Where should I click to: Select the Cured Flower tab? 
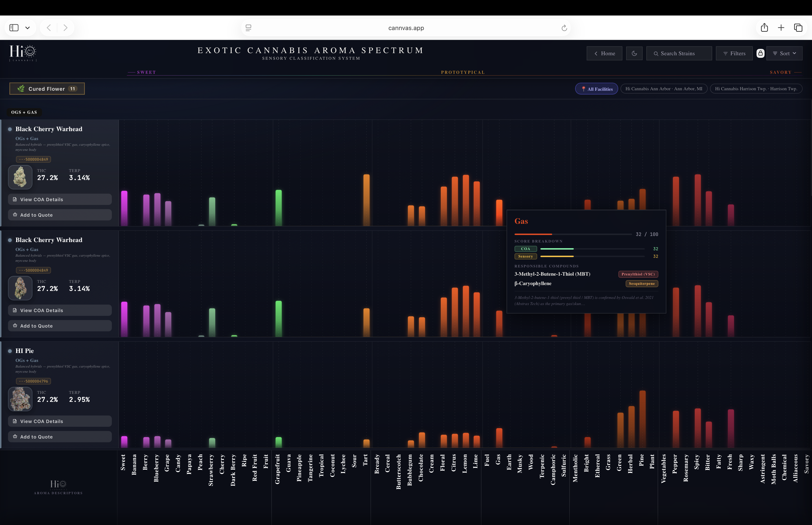(x=47, y=89)
